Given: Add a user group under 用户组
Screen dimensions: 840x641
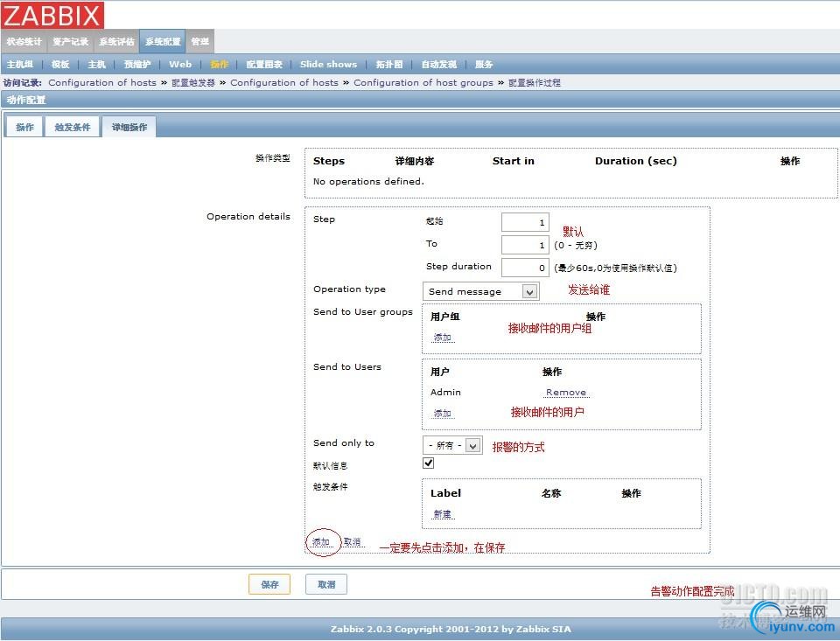Looking at the screenshot, I should 443,338.
